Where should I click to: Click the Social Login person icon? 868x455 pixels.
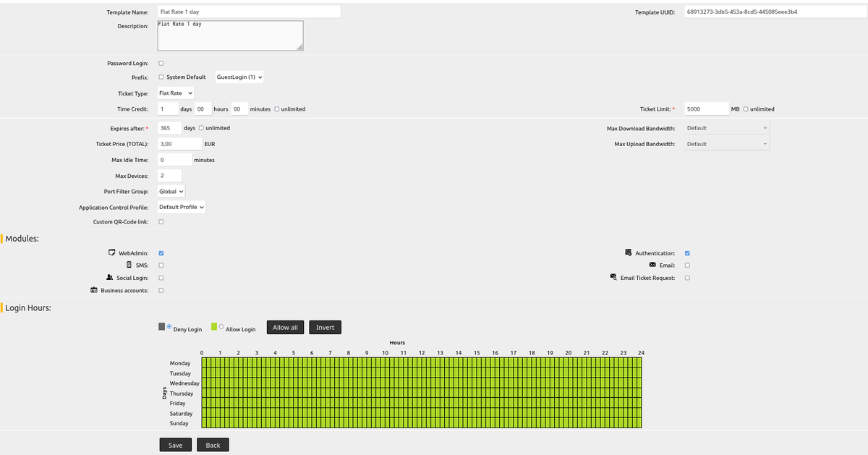[109, 278]
